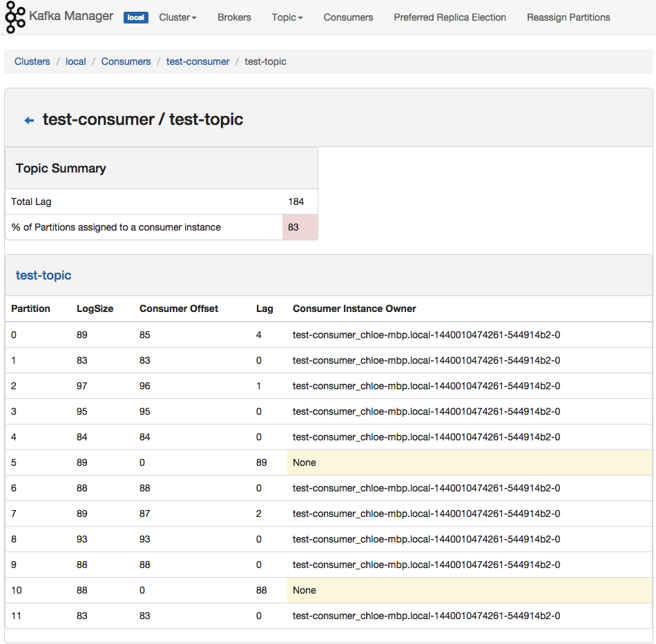Click the pink-highlighted 83 percent cell

[x=300, y=227]
